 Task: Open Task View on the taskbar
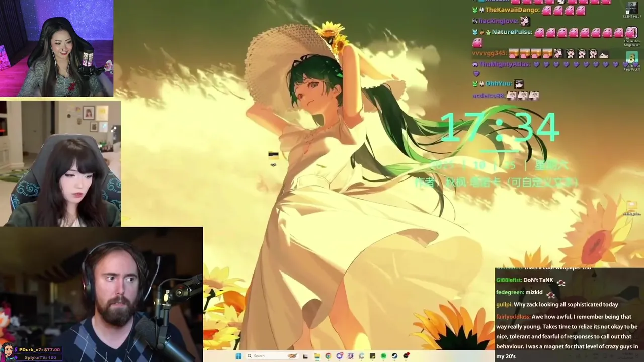tap(305, 356)
